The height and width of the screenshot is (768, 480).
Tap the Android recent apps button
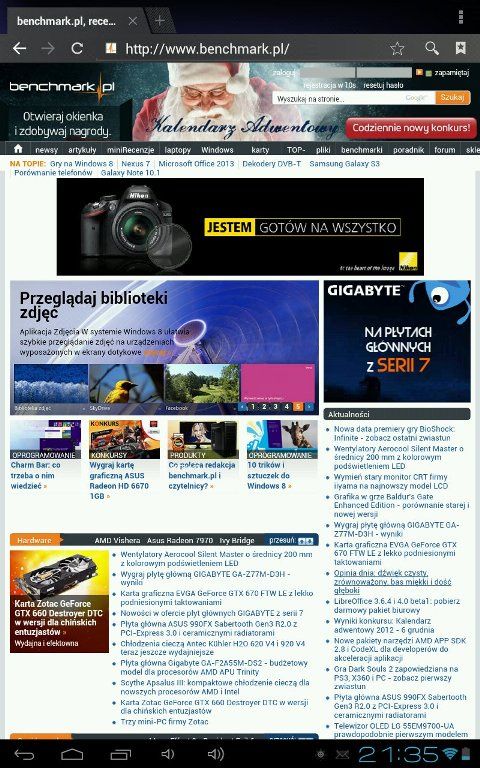click(x=120, y=754)
